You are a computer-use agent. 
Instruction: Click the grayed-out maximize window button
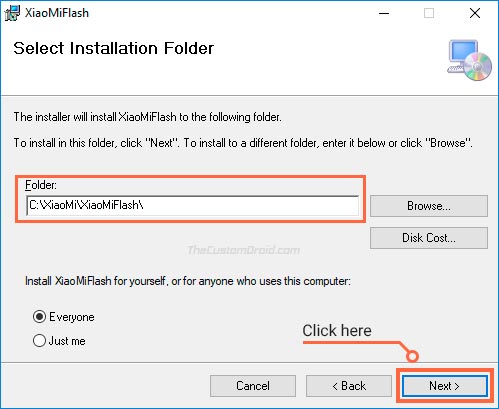429,13
